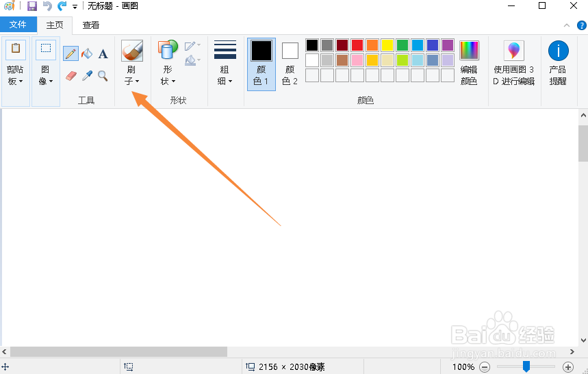Pick the brown color swatch

pyautogui.click(x=342, y=60)
